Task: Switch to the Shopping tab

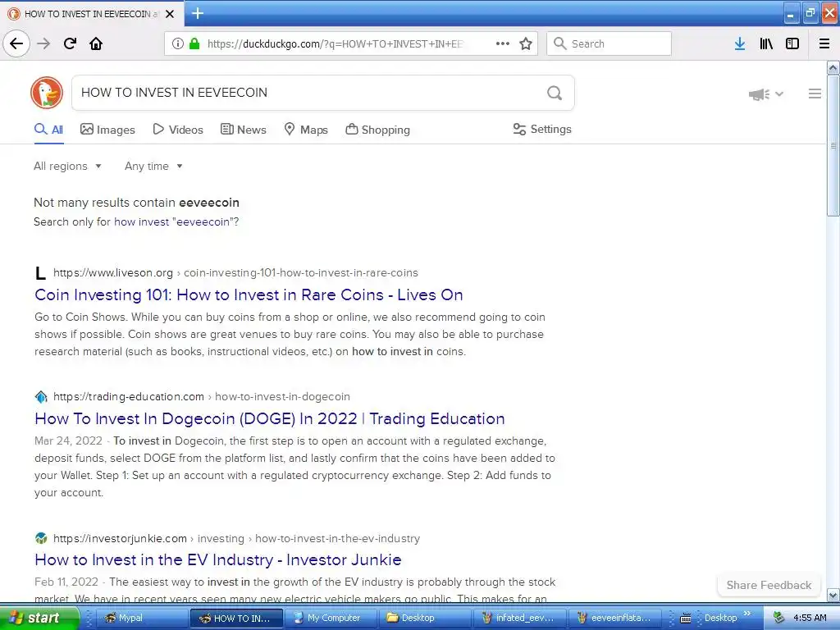Action: click(x=377, y=130)
